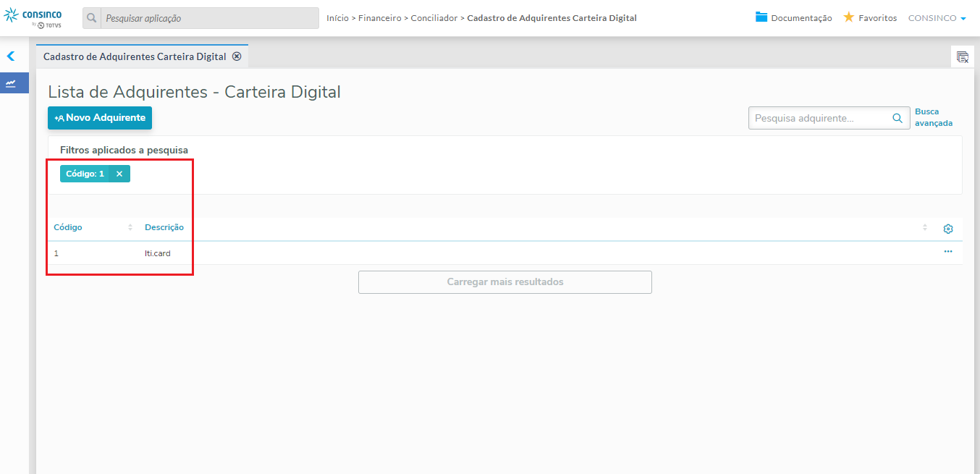
Task: Go to Início in the breadcrumb
Action: (x=337, y=18)
